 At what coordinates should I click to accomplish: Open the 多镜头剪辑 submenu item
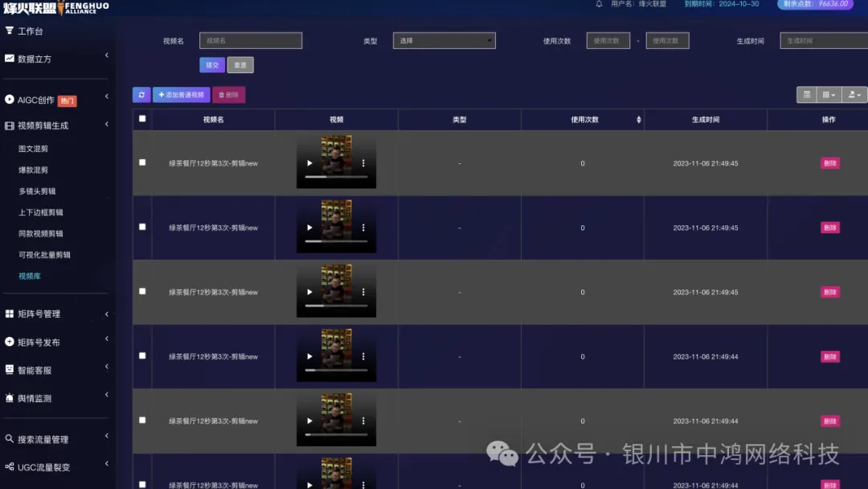[37, 191]
